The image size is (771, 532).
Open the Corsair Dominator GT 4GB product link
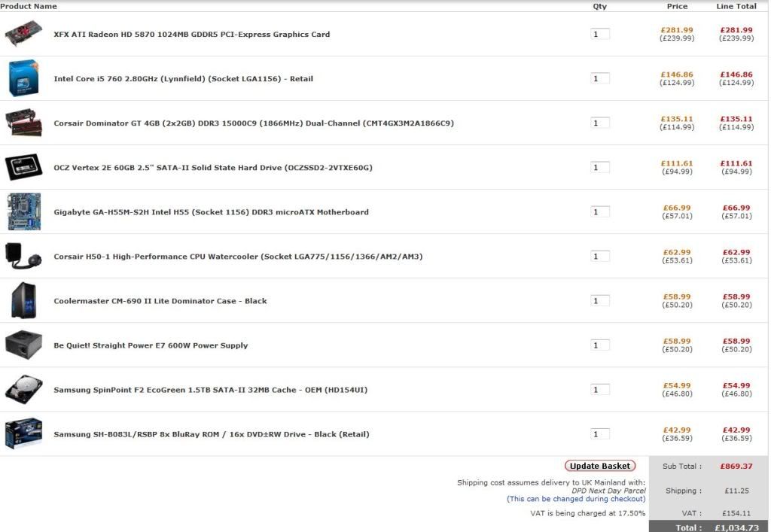coord(254,123)
